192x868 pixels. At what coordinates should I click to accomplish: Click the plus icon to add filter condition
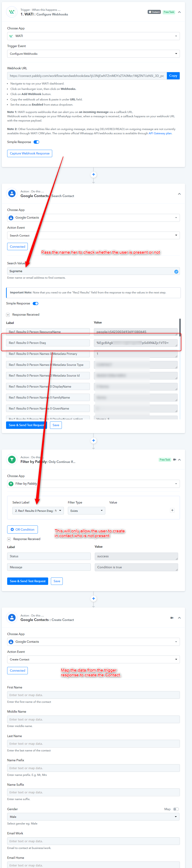tap(172, 510)
